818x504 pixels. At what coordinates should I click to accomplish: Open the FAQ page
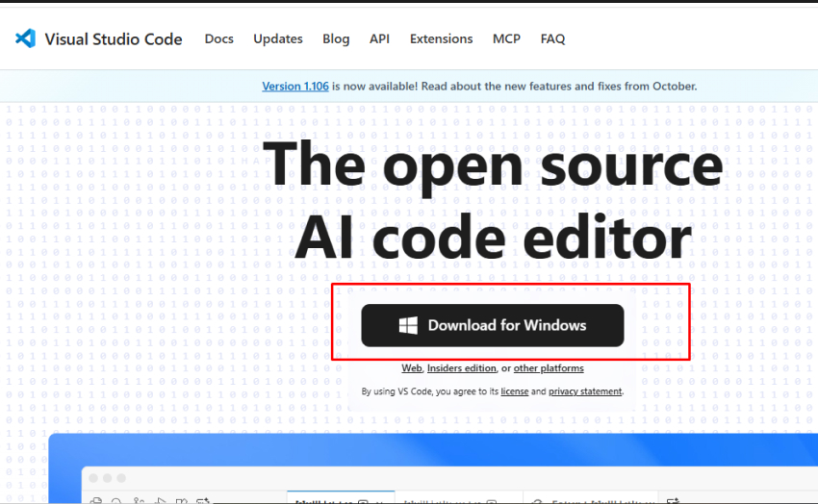(552, 39)
